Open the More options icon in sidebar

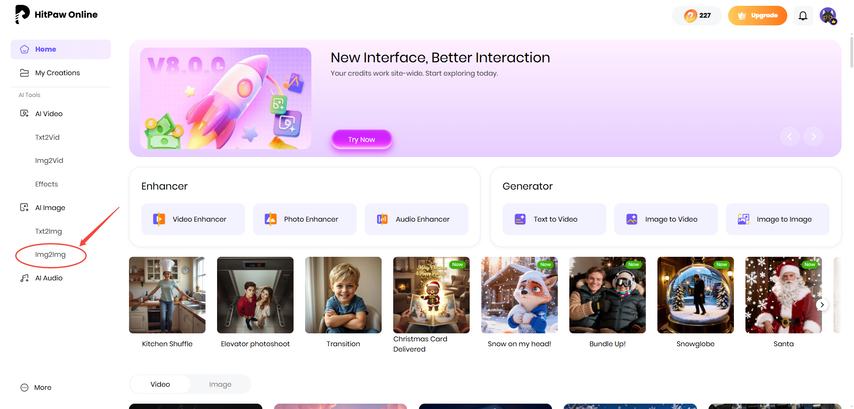[x=25, y=387]
